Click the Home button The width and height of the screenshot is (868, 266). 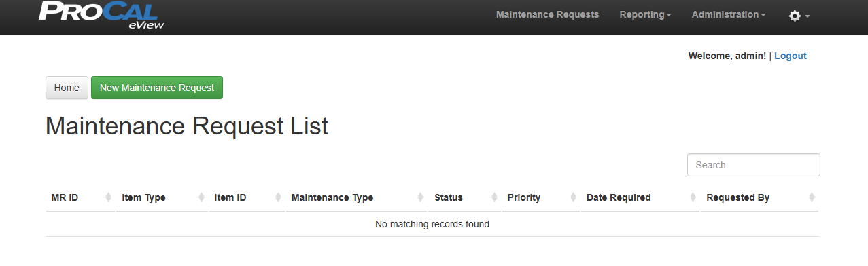tap(67, 88)
